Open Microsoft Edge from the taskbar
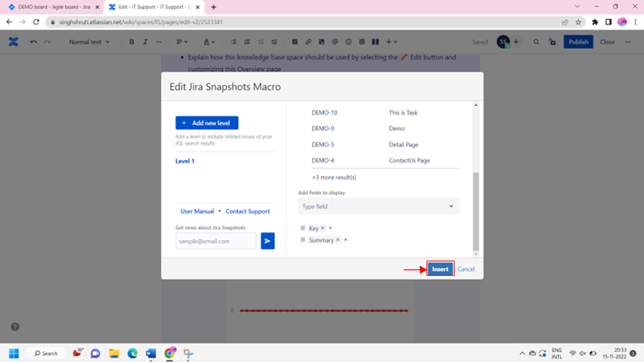Image resolution: width=644 pixels, height=362 pixels. (132, 354)
